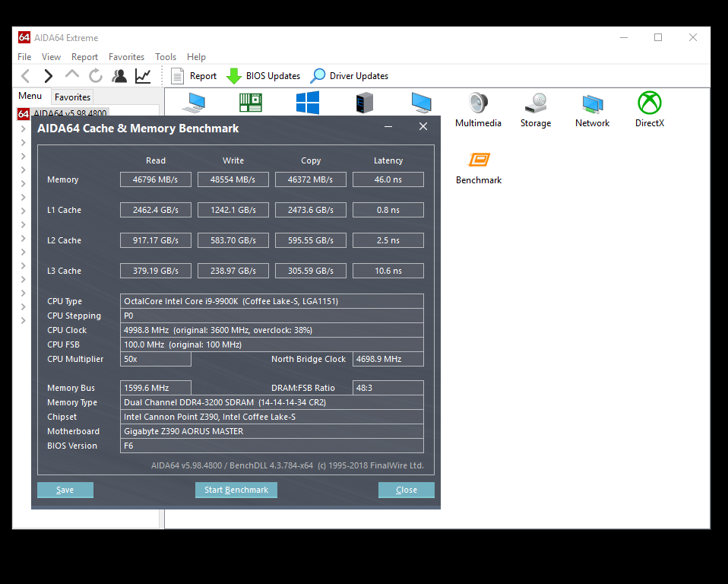The image size is (728, 584).
Task: Click the CPU Clock 4998.8 MHz field
Action: point(271,330)
